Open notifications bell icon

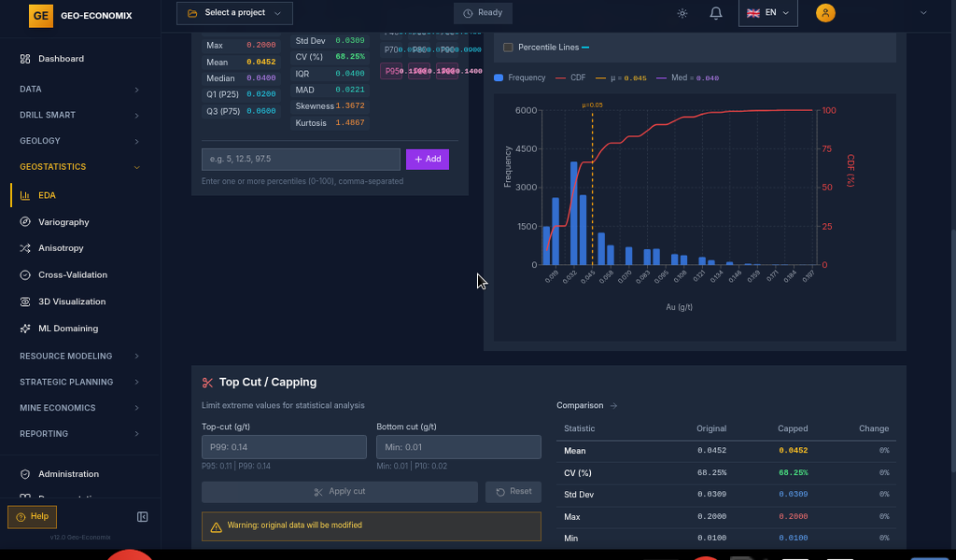point(716,13)
